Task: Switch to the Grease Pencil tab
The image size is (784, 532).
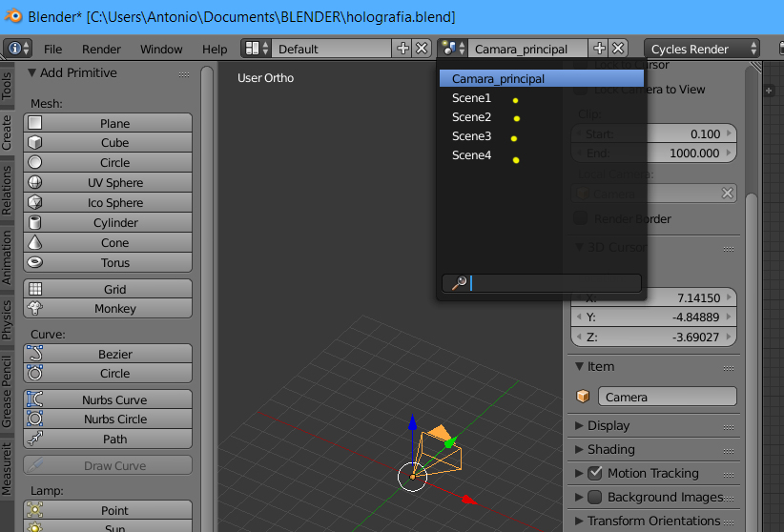Action: (x=7, y=392)
